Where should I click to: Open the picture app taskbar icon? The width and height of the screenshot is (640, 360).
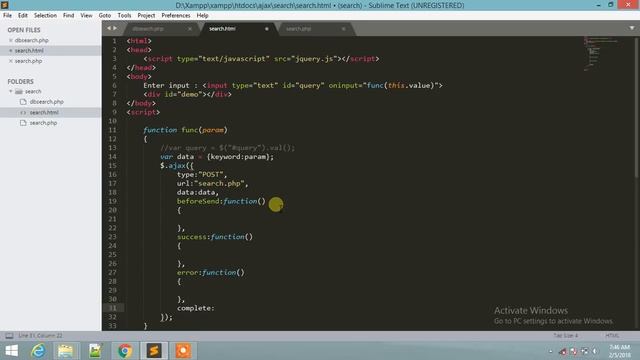tap(95, 351)
